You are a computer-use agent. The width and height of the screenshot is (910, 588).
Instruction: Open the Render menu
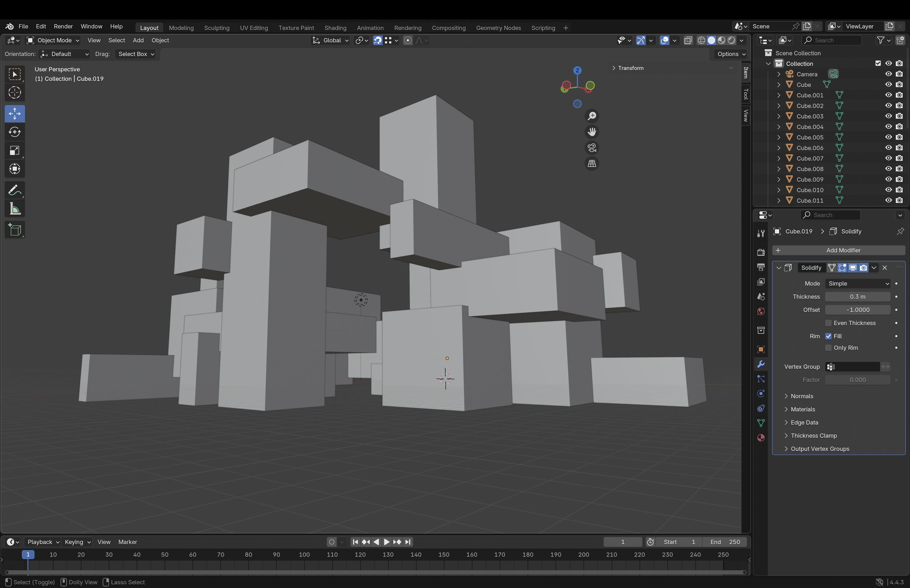pos(63,26)
